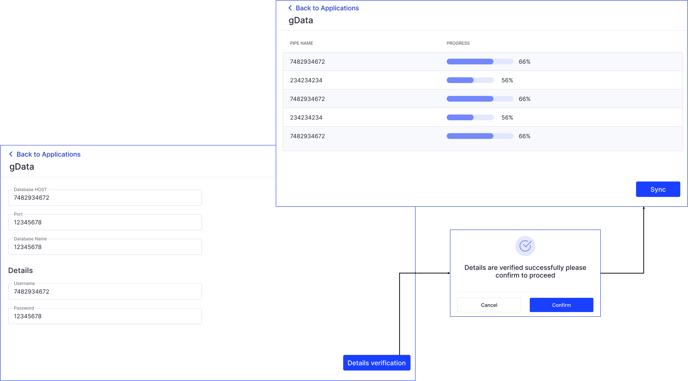Select the Database Name field
This screenshot has width=688, height=381.
click(x=105, y=247)
